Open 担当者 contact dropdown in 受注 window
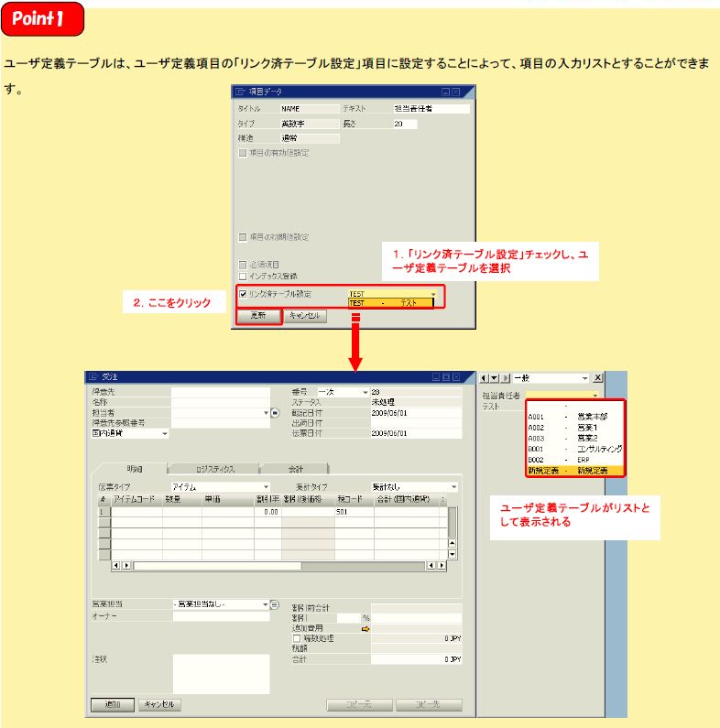The image size is (720, 728). pos(266,412)
